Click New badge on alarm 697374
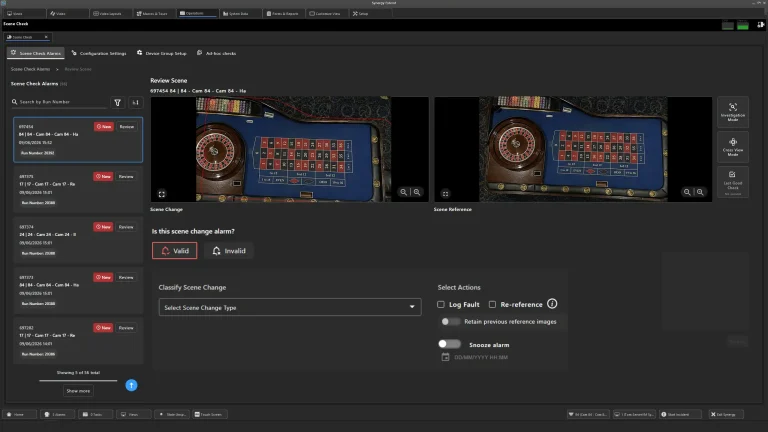The height and width of the screenshot is (432, 768). click(103, 227)
